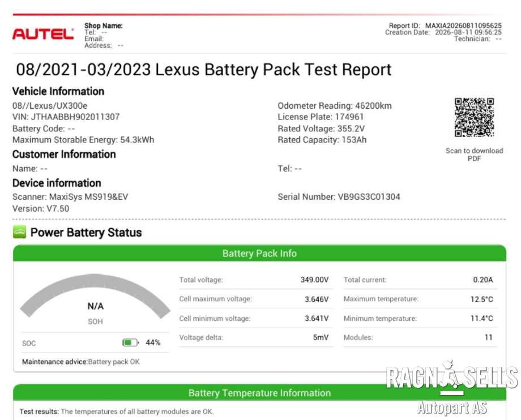Click 'Serial Number: VB9GS3C01304'
521x420 pixels.
(x=339, y=197)
